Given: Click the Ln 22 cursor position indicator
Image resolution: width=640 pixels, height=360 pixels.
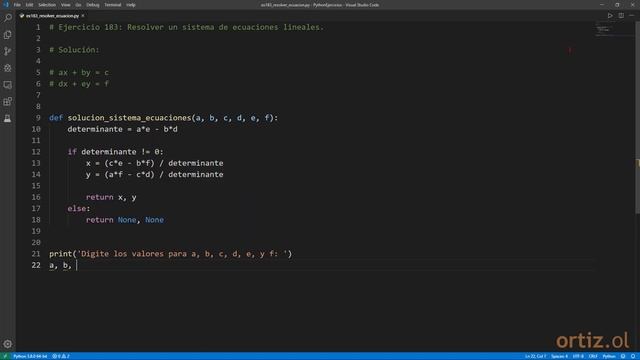Looking at the screenshot, I should (x=536, y=356).
